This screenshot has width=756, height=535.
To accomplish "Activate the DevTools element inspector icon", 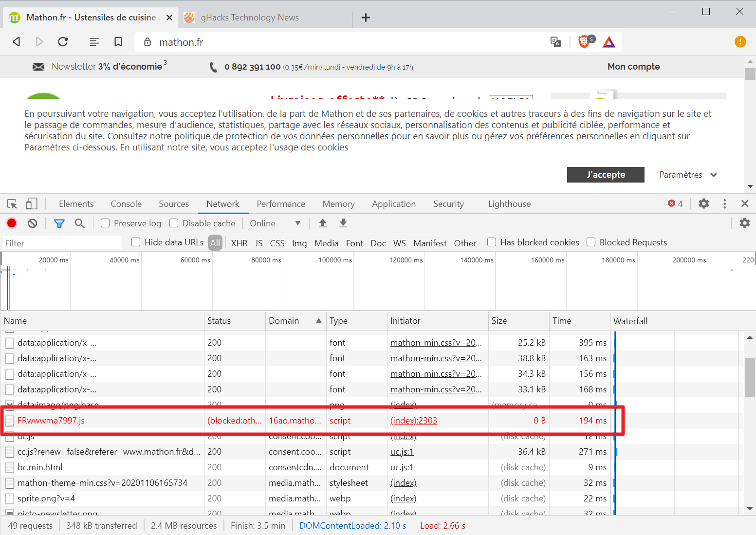I will click(12, 204).
